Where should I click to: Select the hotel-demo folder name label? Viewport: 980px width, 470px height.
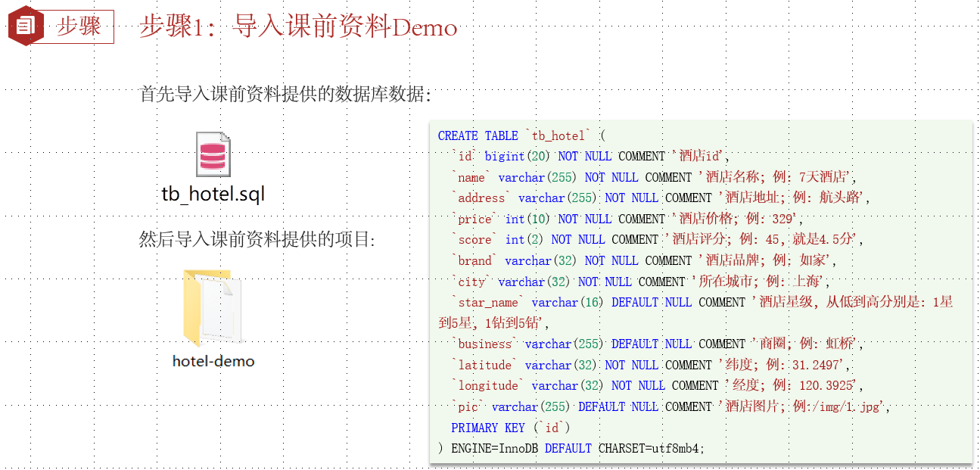pos(213,361)
